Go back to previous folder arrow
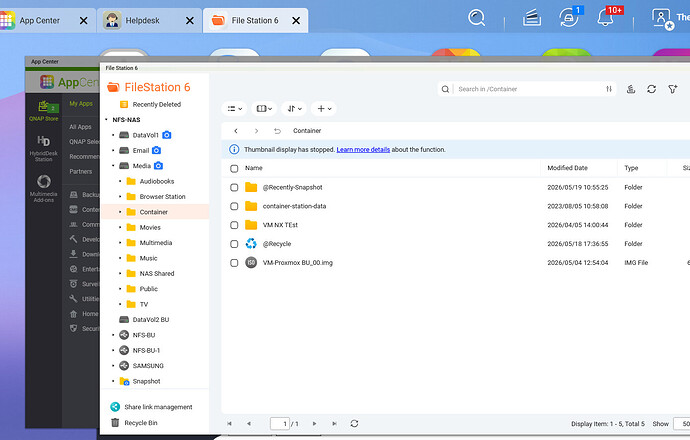The height and width of the screenshot is (440, 690). point(236,131)
